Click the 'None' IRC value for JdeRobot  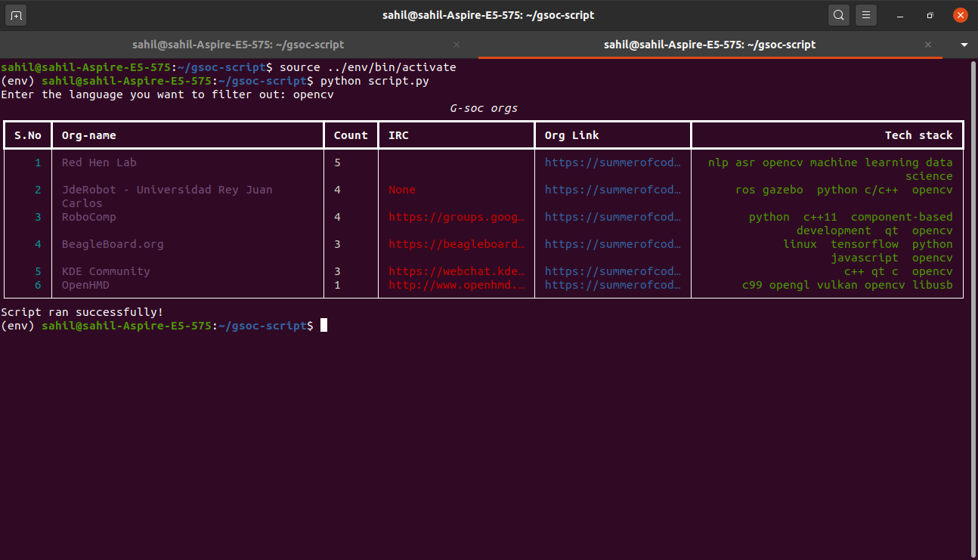(x=402, y=190)
